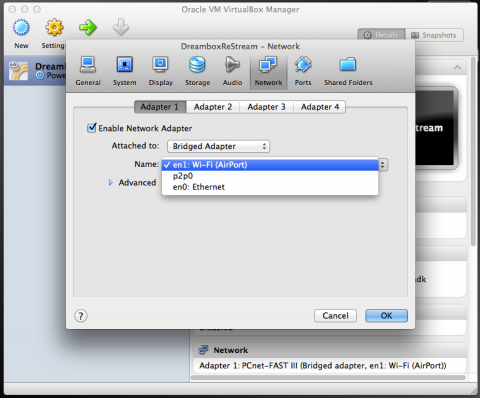The image size is (480, 398).
Task: Select the Dreambox VM icon in the list
Action: tap(18, 71)
